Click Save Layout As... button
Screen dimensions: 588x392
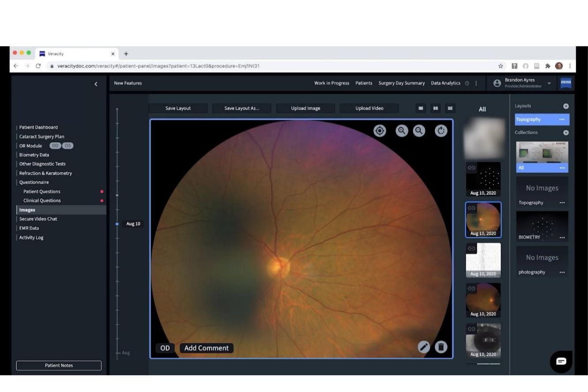(242, 108)
